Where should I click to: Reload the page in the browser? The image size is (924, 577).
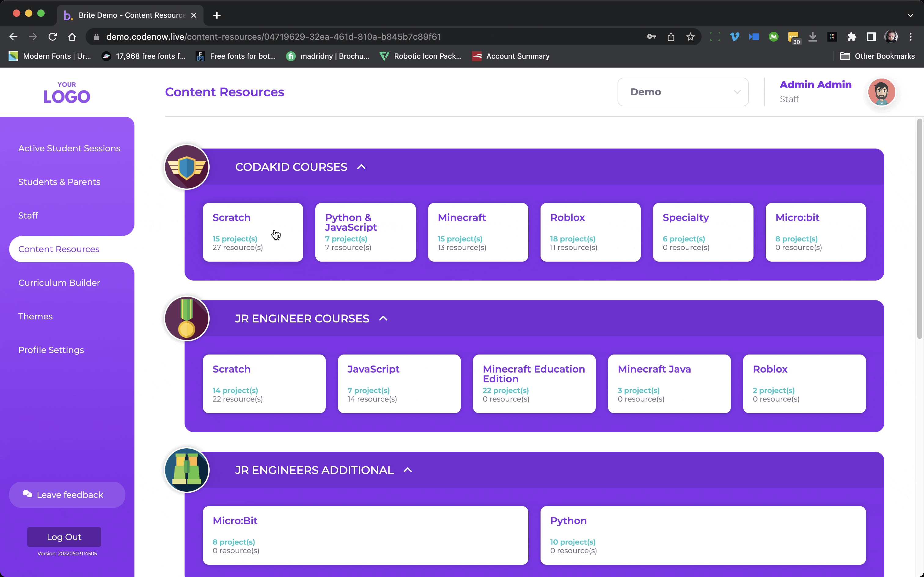tap(53, 37)
